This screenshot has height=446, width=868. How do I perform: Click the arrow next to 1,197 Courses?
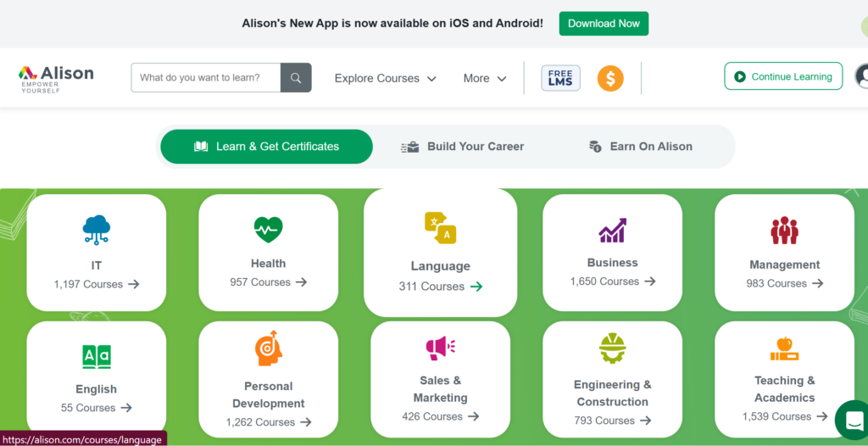pyautogui.click(x=133, y=284)
